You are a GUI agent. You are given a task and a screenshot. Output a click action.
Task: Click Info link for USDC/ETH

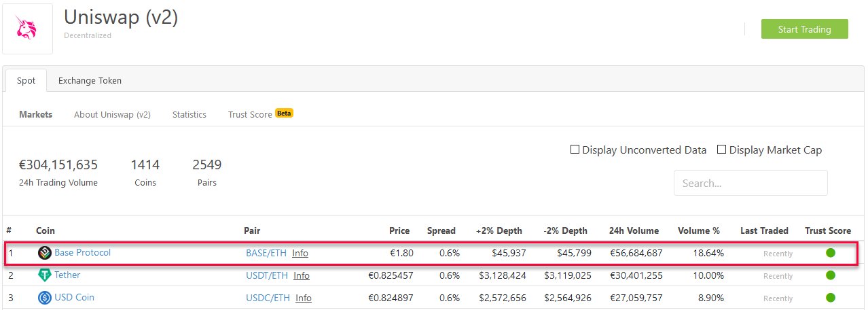pos(304,298)
